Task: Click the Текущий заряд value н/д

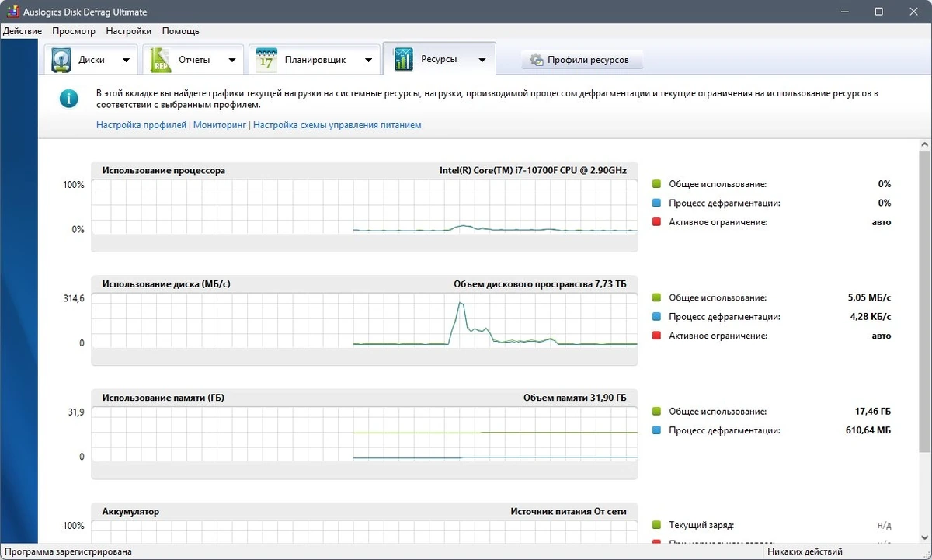Action: pos(884,525)
